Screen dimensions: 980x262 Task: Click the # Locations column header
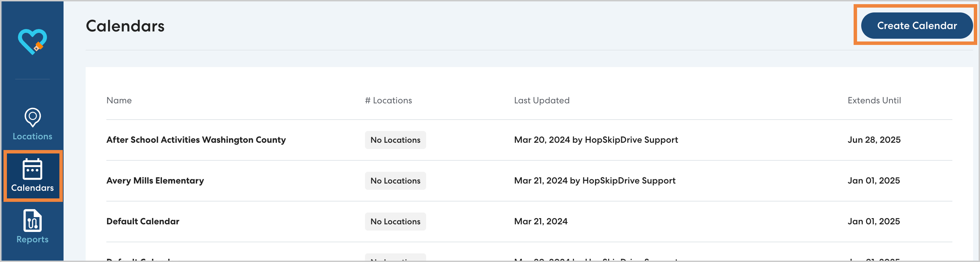tap(388, 100)
